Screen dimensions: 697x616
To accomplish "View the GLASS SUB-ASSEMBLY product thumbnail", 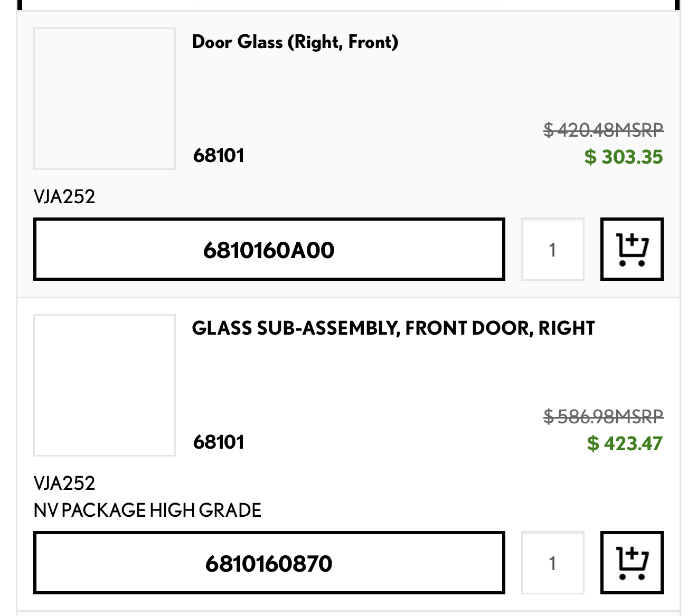I will (105, 385).
